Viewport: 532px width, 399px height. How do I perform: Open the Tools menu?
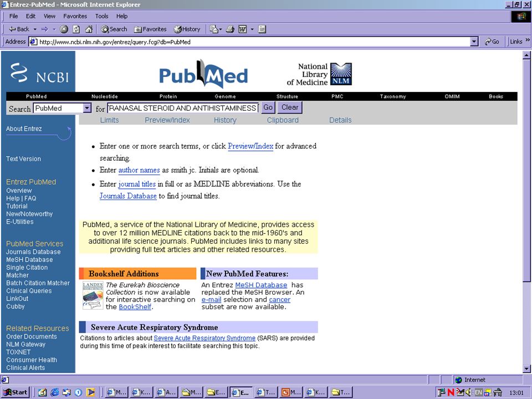[101, 16]
